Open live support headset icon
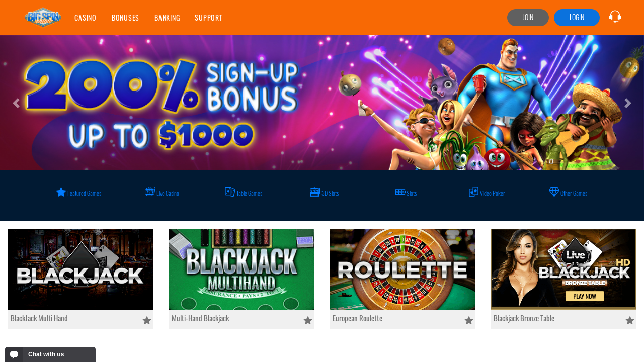Screen dimensions: 644x362 [615, 17]
